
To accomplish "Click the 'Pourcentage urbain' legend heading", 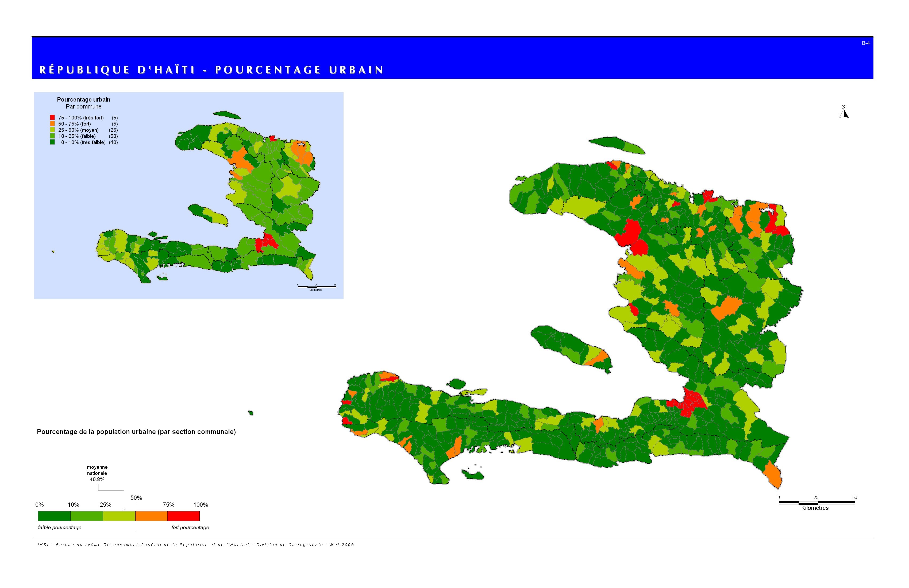I will pos(84,100).
